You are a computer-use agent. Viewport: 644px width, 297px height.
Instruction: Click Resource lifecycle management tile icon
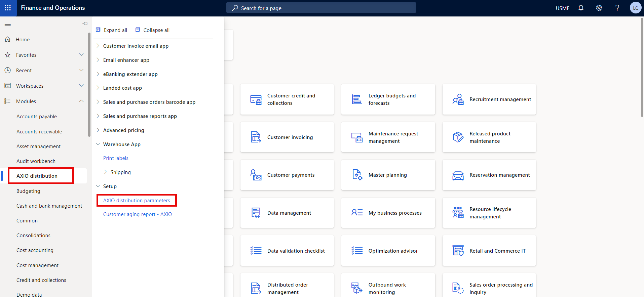pyautogui.click(x=458, y=213)
